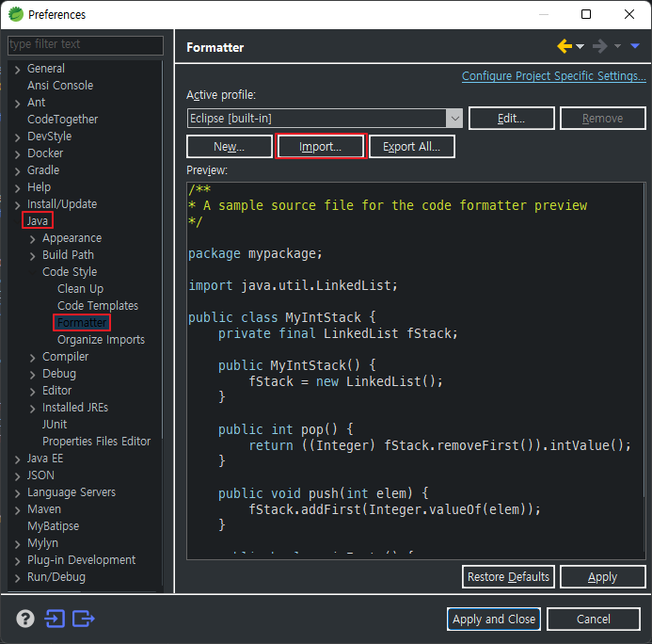Click Restore Defaults button
The image size is (652, 644).
pos(508,576)
